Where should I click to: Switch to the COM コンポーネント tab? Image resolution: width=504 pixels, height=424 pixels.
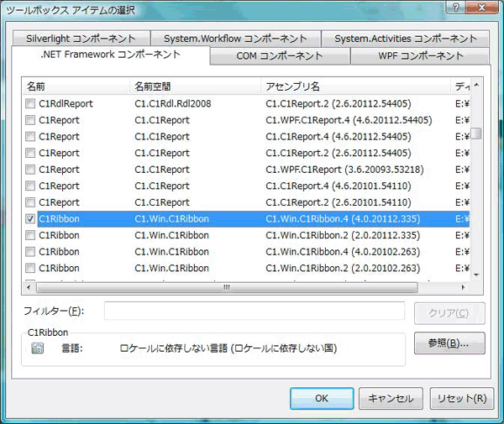(x=280, y=56)
